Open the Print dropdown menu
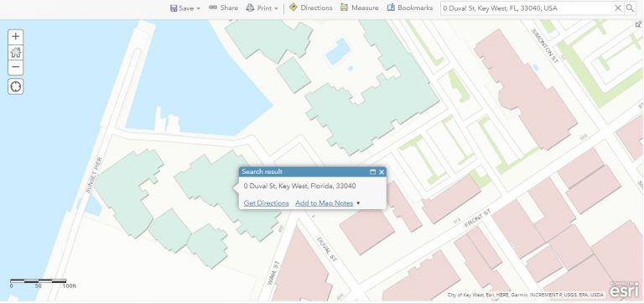The image size is (644, 304). 262,8
